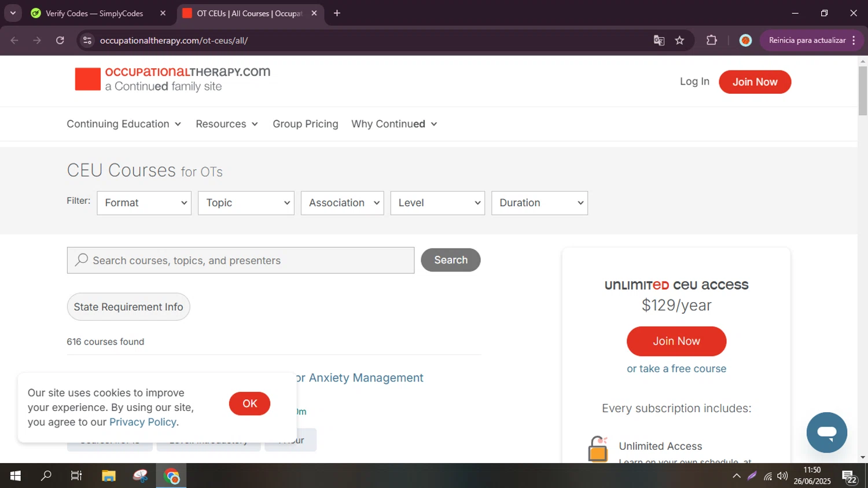Open Windows taskbar search

pos(46,476)
